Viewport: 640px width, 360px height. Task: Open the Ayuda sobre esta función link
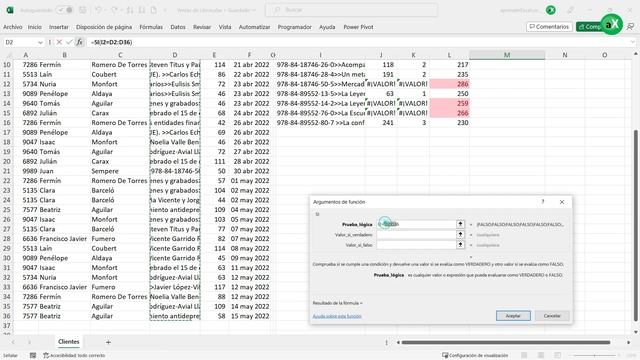[337, 316]
